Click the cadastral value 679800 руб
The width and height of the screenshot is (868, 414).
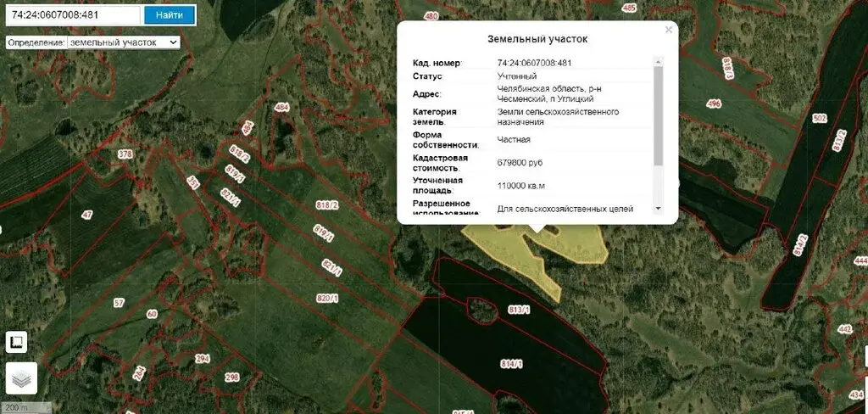pos(520,163)
